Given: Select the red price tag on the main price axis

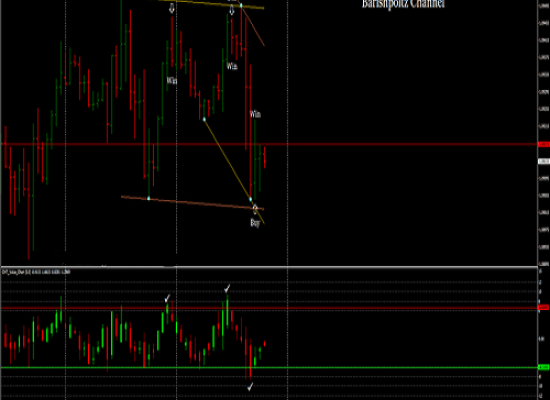Looking at the screenshot, I should [x=544, y=144].
